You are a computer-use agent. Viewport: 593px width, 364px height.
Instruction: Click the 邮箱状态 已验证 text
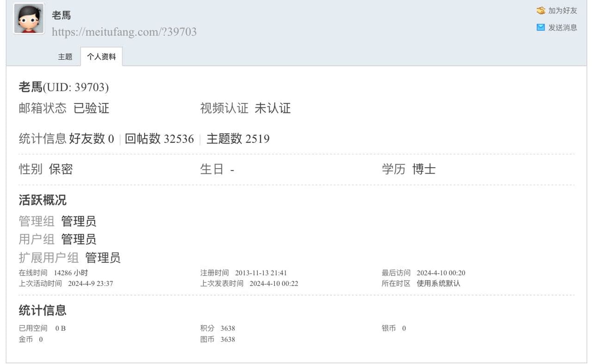pos(64,108)
